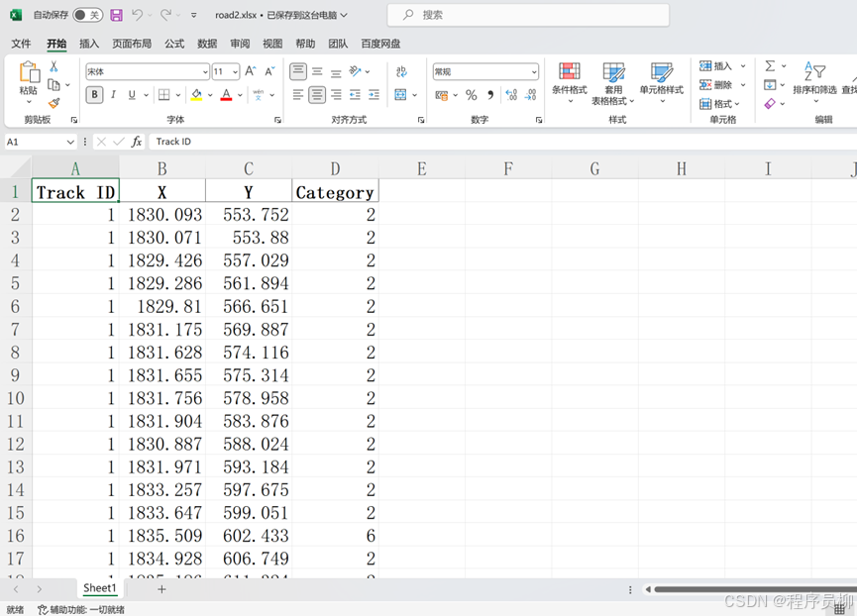This screenshot has width=857, height=616.
Task: Apply comma style format
Action: tap(490, 95)
